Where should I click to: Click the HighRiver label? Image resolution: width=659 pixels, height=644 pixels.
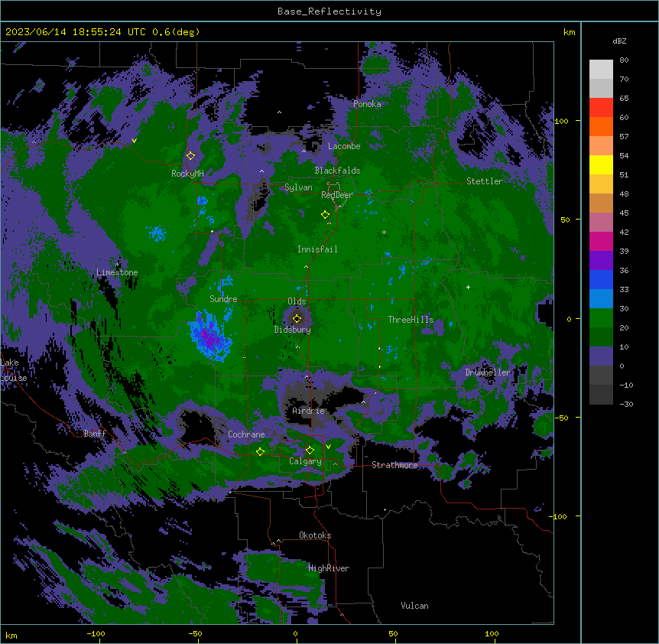[329, 568]
